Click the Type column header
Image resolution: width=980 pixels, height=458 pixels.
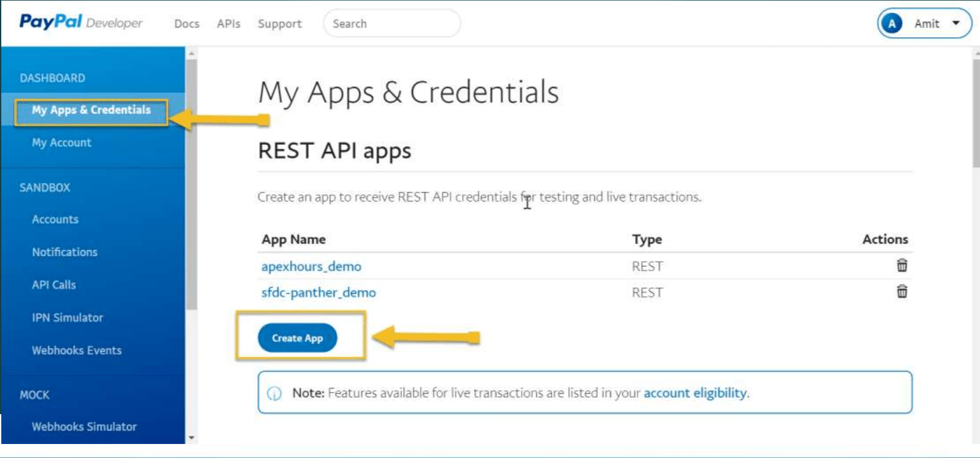point(647,240)
